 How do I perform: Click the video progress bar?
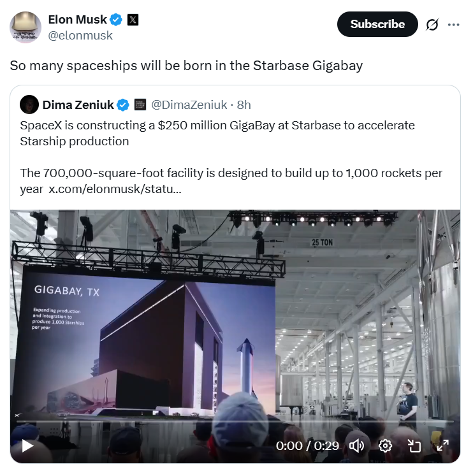click(x=235, y=422)
